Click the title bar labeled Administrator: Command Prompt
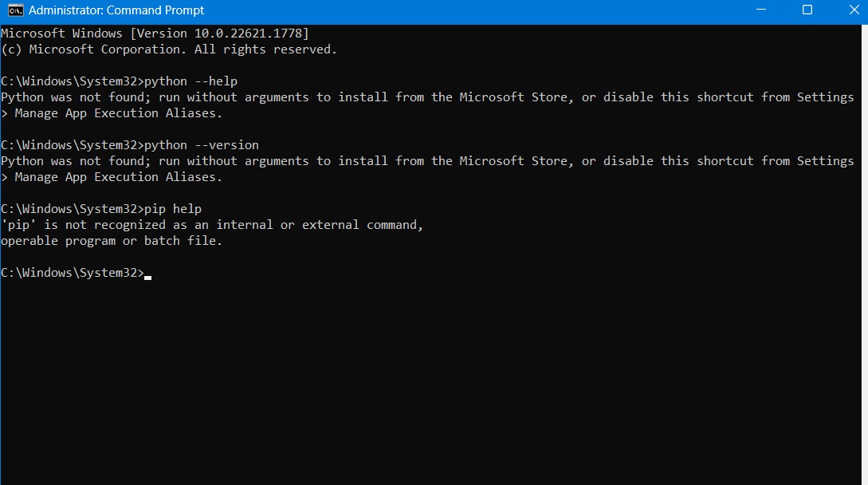This screenshot has width=868, height=485. [116, 10]
